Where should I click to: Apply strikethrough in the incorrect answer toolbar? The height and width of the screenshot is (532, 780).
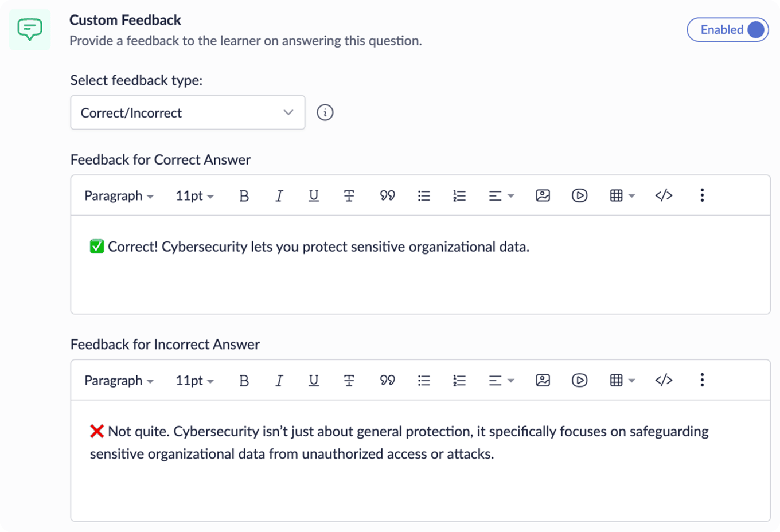(349, 380)
